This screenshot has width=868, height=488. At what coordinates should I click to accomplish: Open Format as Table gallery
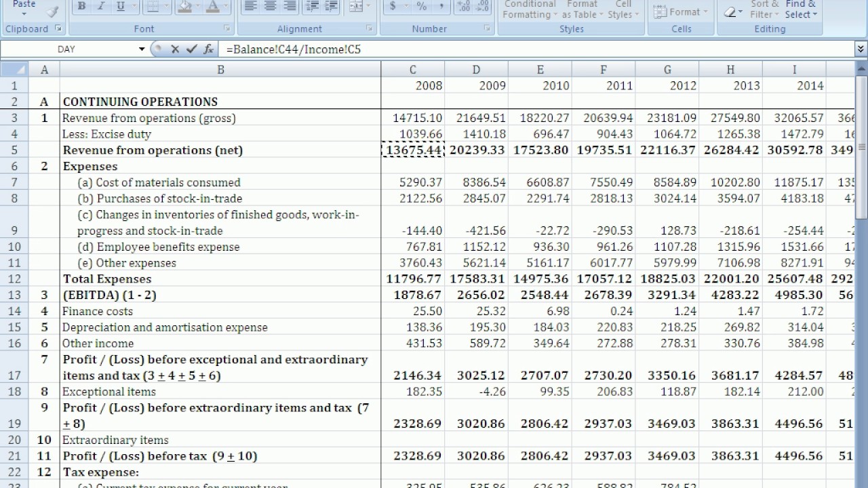582,9
